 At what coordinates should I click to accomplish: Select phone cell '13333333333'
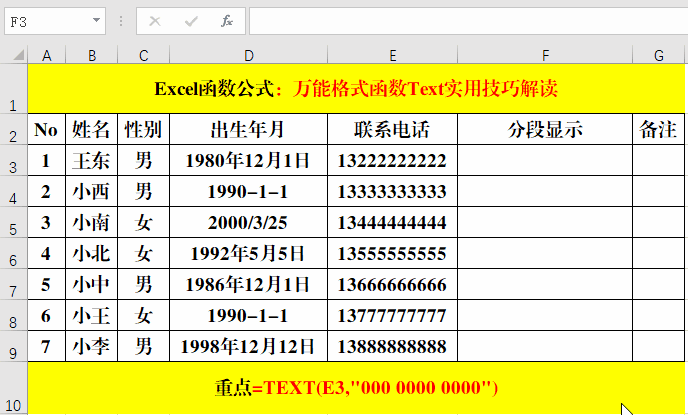(x=392, y=191)
